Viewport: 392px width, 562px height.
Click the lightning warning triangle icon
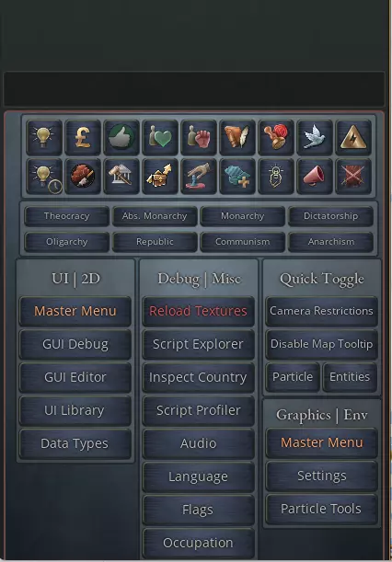click(x=353, y=138)
